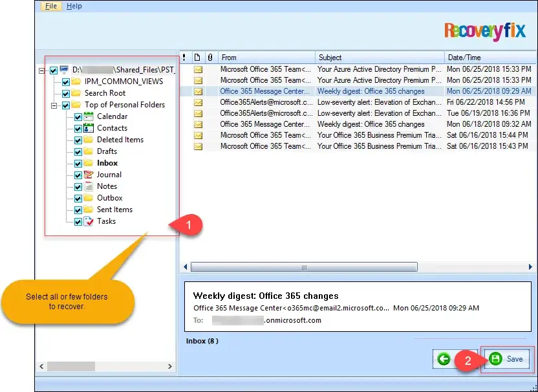
Task: Click the document type column header icon
Action: (197, 57)
